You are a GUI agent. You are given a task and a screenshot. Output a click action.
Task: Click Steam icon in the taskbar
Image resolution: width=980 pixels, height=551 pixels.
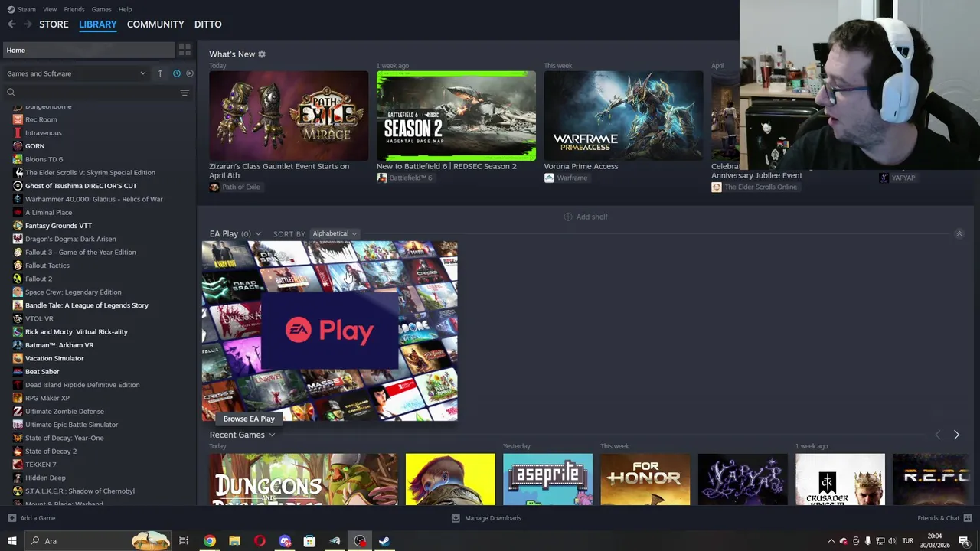[384, 541]
